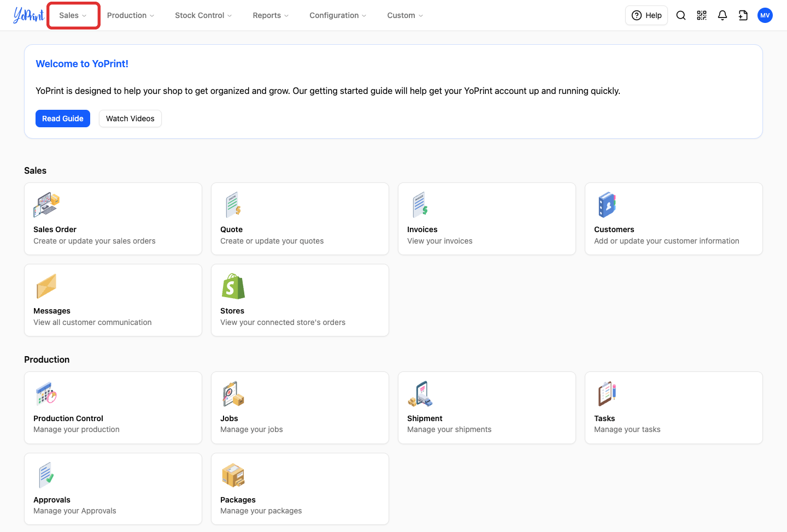
Task: Click the Quote card icon
Action: 233,205
